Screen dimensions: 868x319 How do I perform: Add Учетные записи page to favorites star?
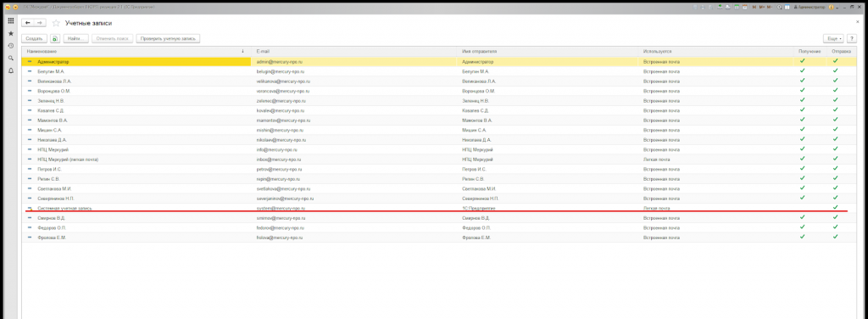point(55,23)
